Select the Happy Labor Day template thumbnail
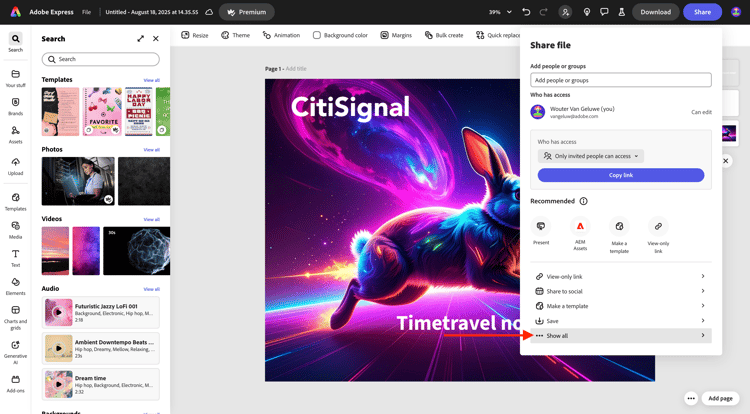This screenshot has height=414, width=750. (139, 111)
